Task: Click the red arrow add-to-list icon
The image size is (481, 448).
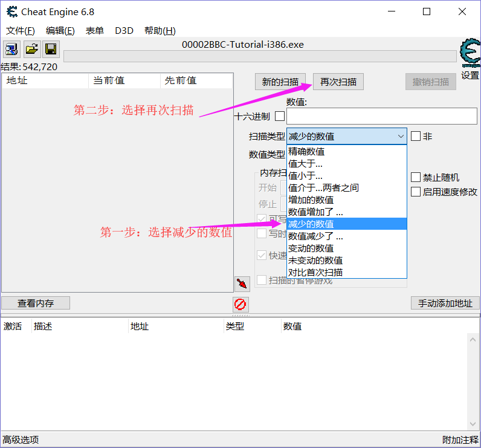Action: [242, 284]
